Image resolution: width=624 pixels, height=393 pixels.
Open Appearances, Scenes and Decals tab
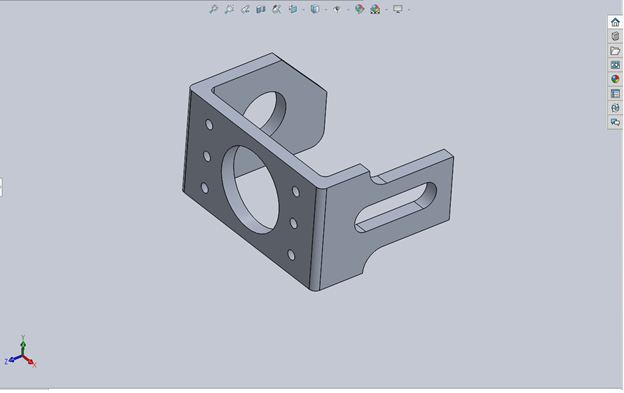coord(615,79)
